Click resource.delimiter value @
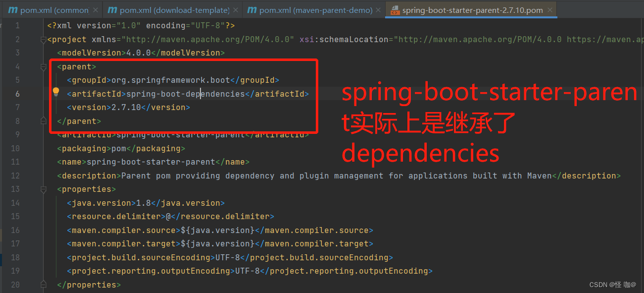The image size is (644, 293). [x=168, y=216]
